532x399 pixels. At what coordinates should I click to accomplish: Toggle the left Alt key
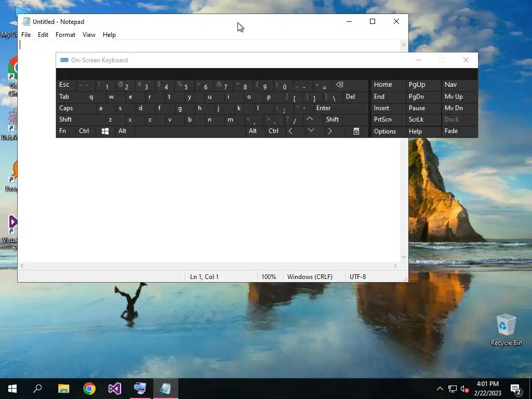point(125,131)
